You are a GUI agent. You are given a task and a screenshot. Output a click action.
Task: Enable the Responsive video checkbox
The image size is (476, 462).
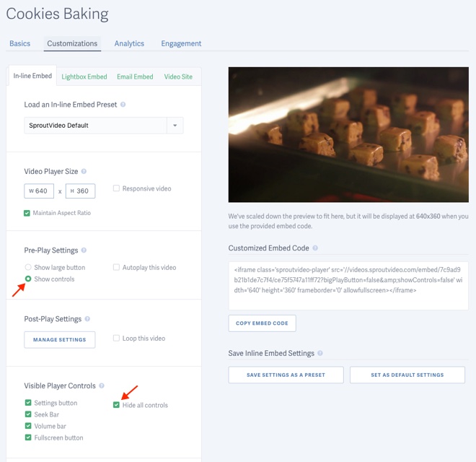pyautogui.click(x=116, y=188)
